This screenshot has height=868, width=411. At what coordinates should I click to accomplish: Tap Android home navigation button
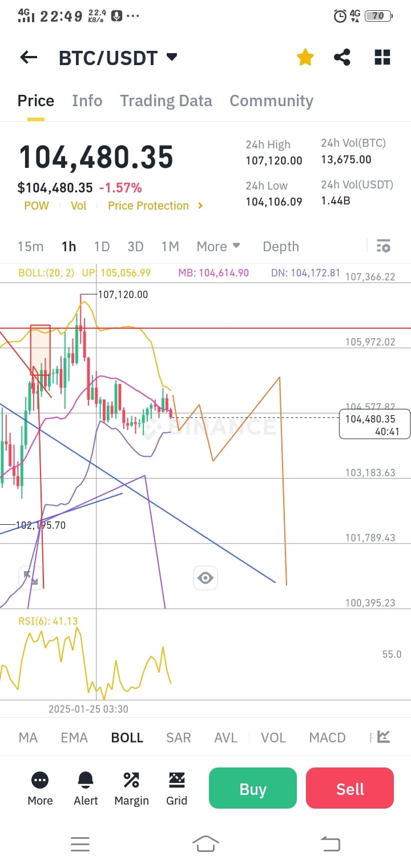[x=206, y=843]
